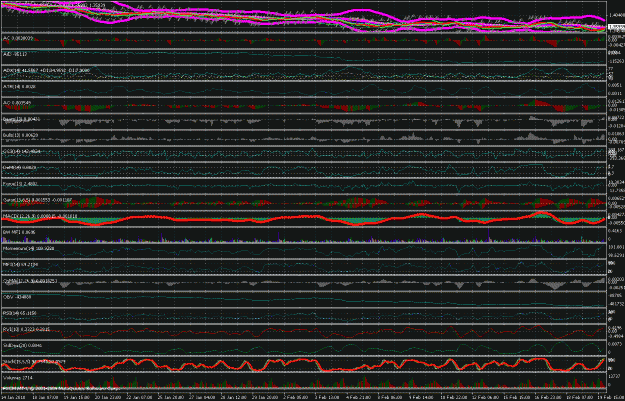Image resolution: width=625 pixels, height=401 pixels.
Task: Click the Bears(13) indicator label
Action: click(x=22, y=119)
